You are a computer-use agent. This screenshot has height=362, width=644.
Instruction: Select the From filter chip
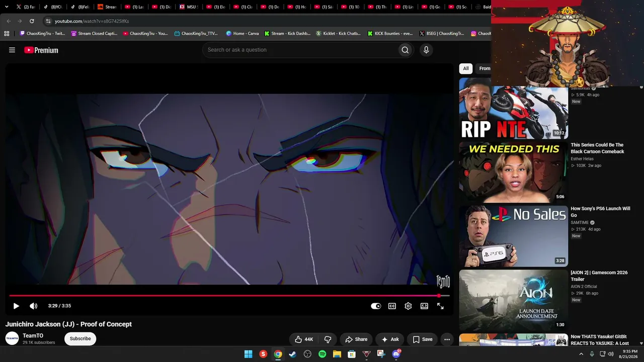tap(484, 68)
